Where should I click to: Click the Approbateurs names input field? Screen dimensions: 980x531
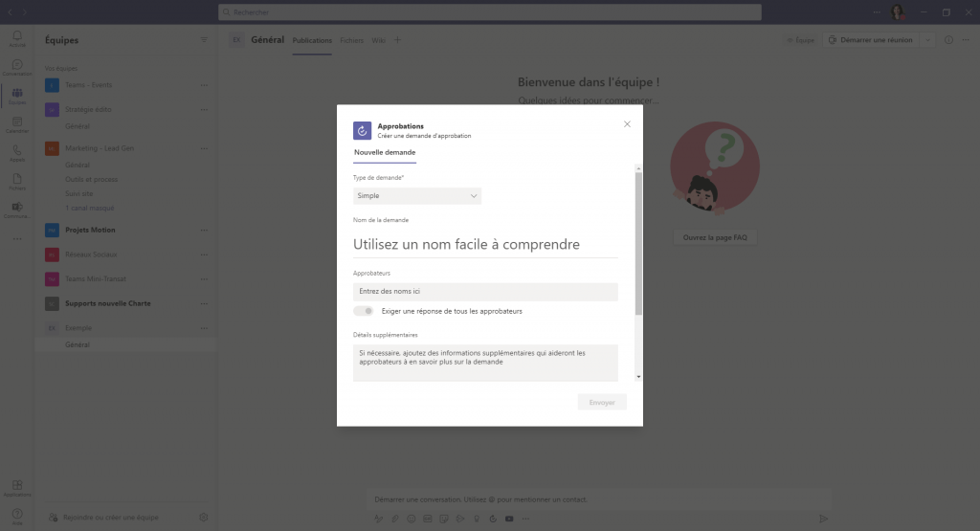click(x=485, y=291)
